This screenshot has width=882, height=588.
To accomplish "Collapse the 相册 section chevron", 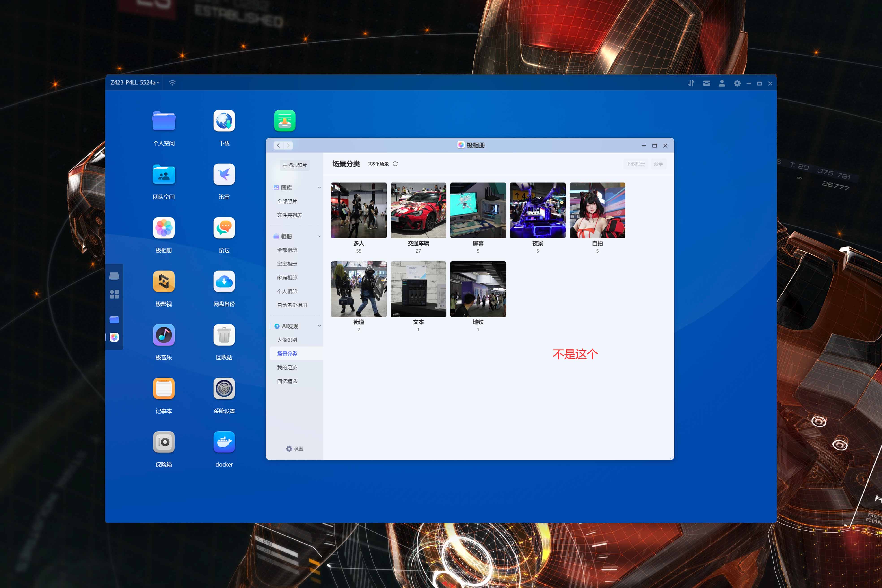I will click(320, 236).
